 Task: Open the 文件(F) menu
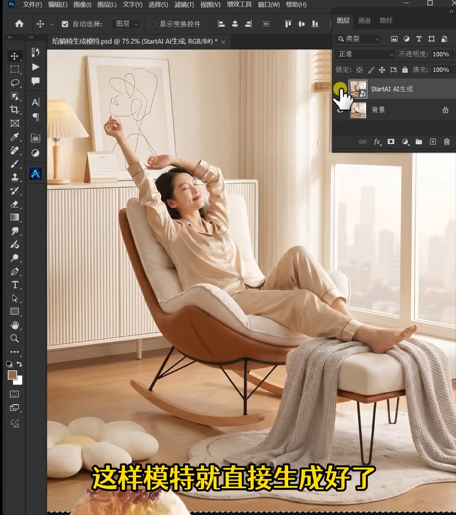(32, 5)
